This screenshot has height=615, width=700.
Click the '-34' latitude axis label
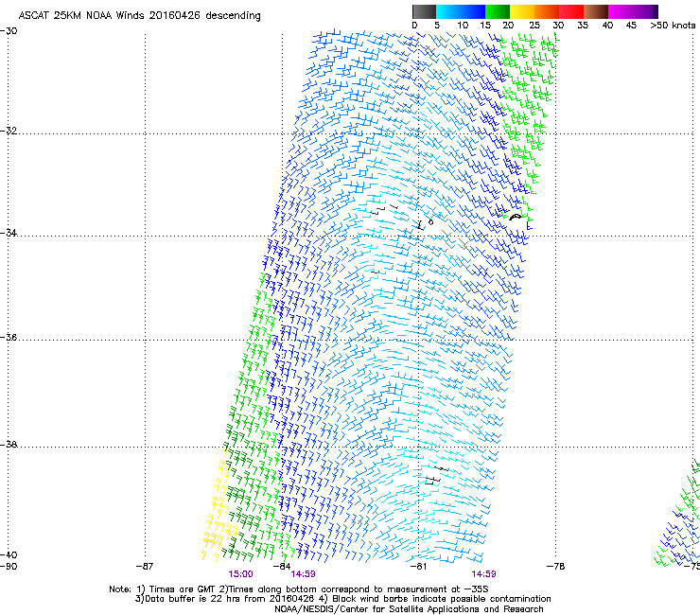[9, 233]
